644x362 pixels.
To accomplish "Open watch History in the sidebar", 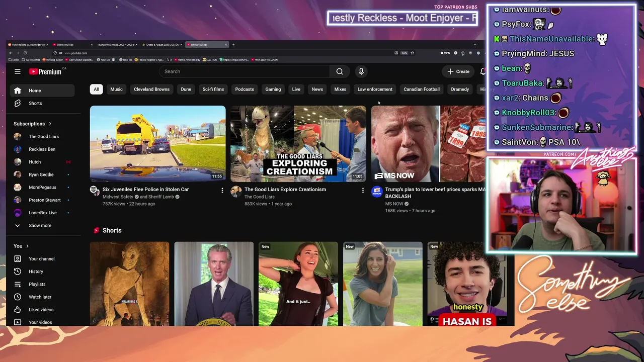I will tap(42, 271).
